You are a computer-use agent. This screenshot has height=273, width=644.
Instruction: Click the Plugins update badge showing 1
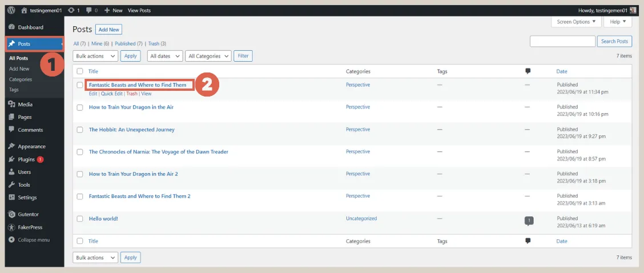40,159
